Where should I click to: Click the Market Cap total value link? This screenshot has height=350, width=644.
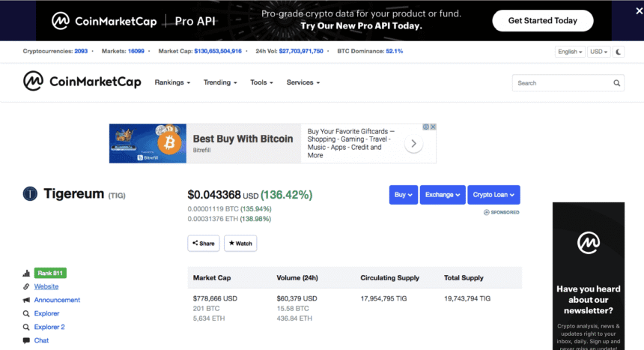[218, 52]
